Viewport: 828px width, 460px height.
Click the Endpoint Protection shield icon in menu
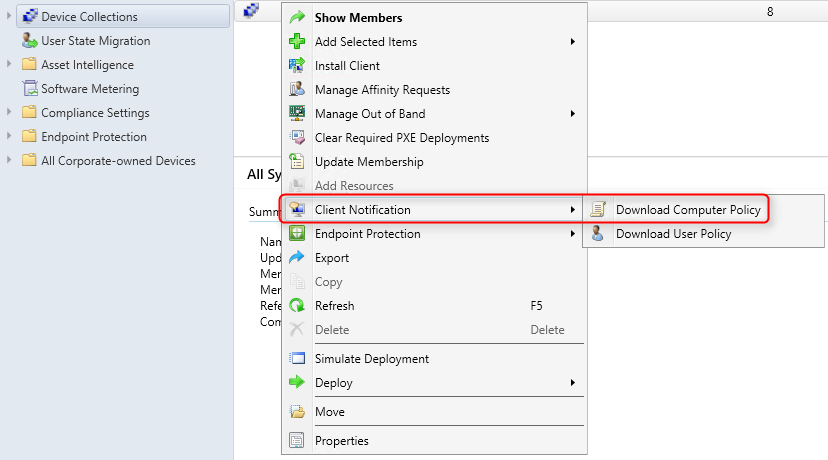(297, 233)
